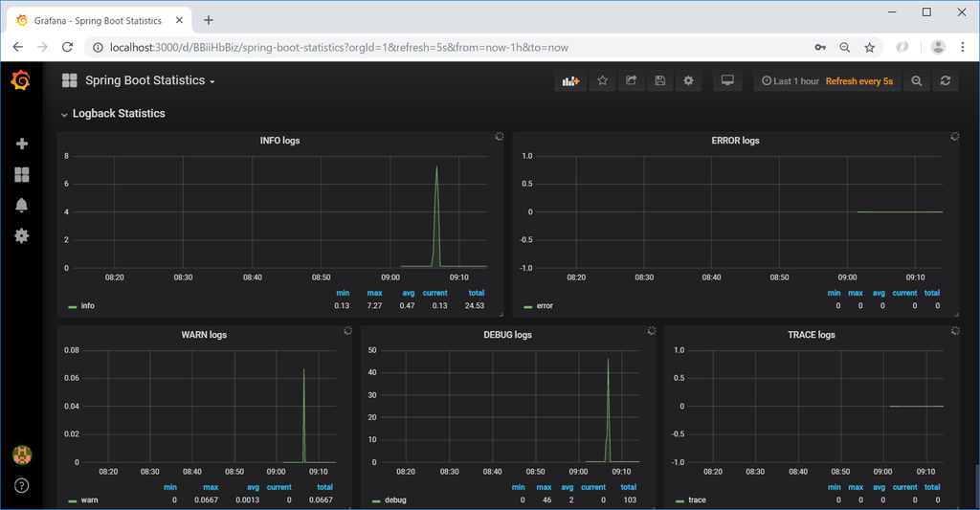Refresh dashboard using the refresh icon
This screenshot has height=510, width=980.
coord(946,80)
